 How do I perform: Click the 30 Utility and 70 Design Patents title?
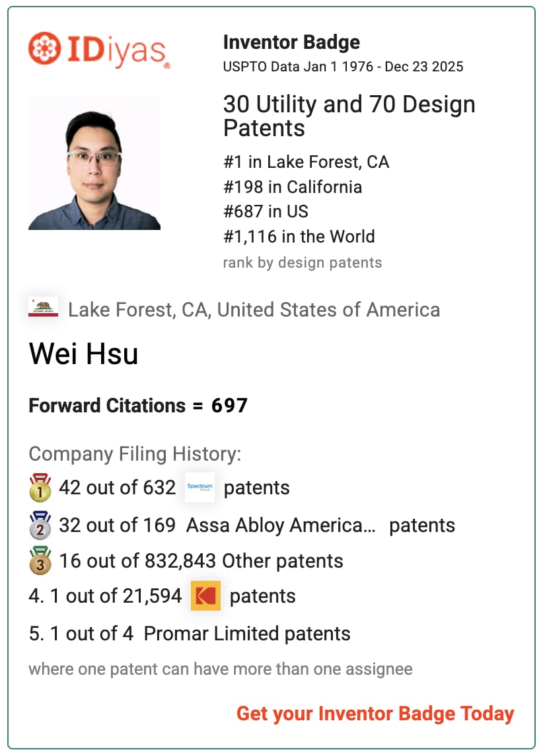coord(349,116)
